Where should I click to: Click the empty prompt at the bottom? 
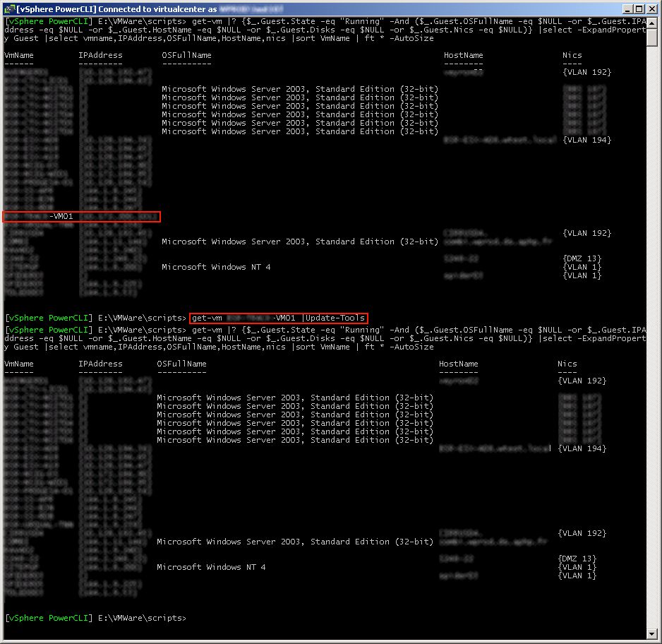[x=95, y=618]
